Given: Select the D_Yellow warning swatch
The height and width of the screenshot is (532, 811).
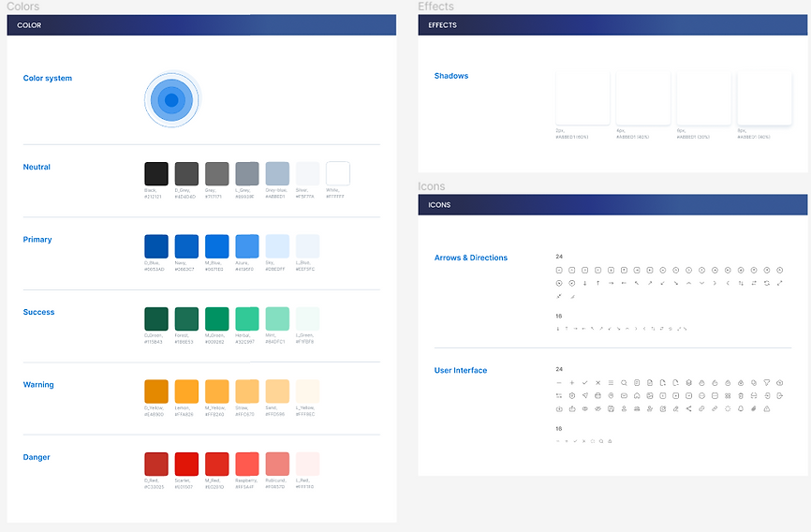Looking at the screenshot, I should tap(156, 392).
